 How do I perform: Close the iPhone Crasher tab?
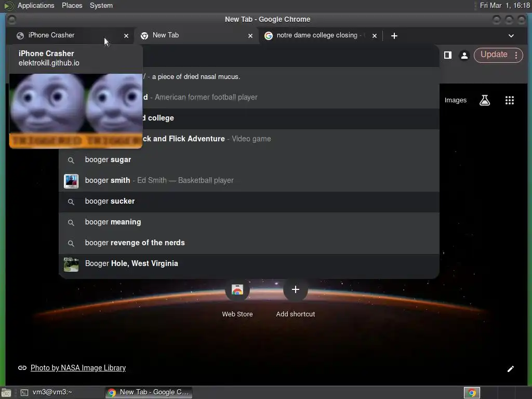coord(126,36)
